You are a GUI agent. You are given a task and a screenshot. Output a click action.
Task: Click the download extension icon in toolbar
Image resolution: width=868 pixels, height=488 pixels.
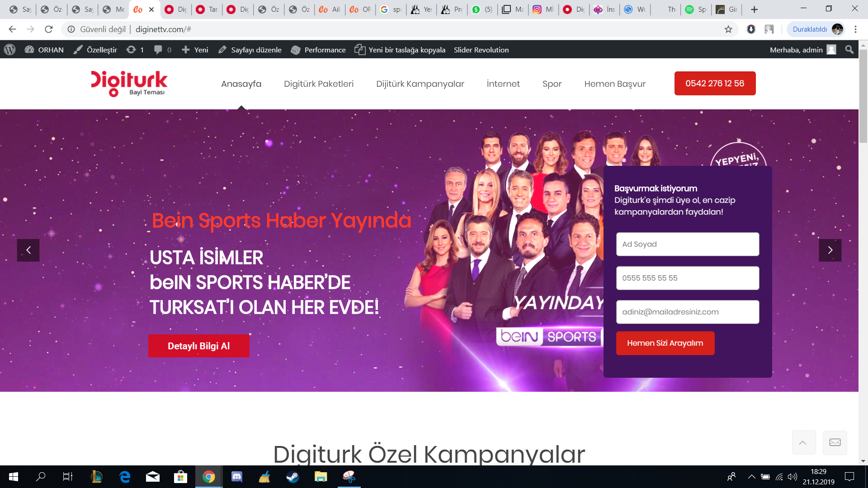point(751,29)
